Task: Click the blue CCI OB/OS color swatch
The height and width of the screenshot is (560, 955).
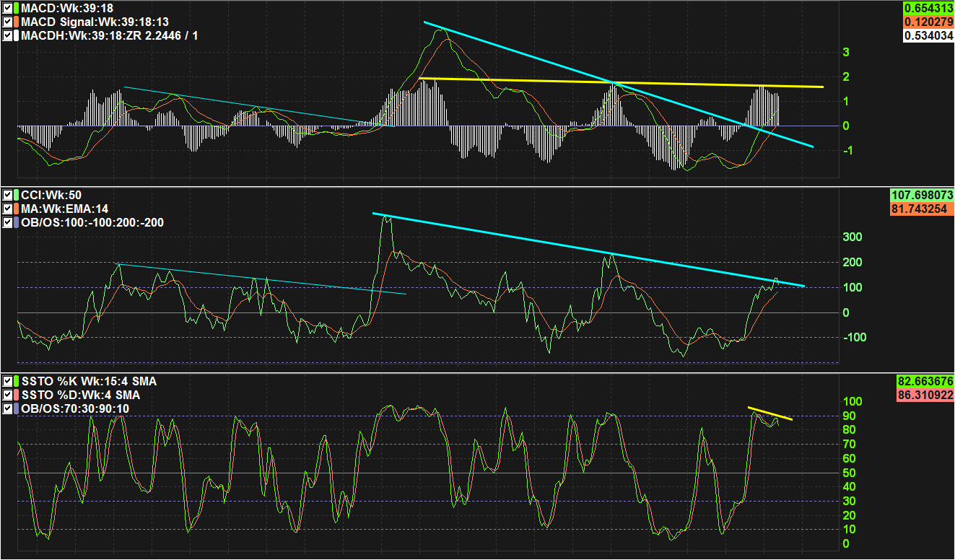Action: (16, 222)
